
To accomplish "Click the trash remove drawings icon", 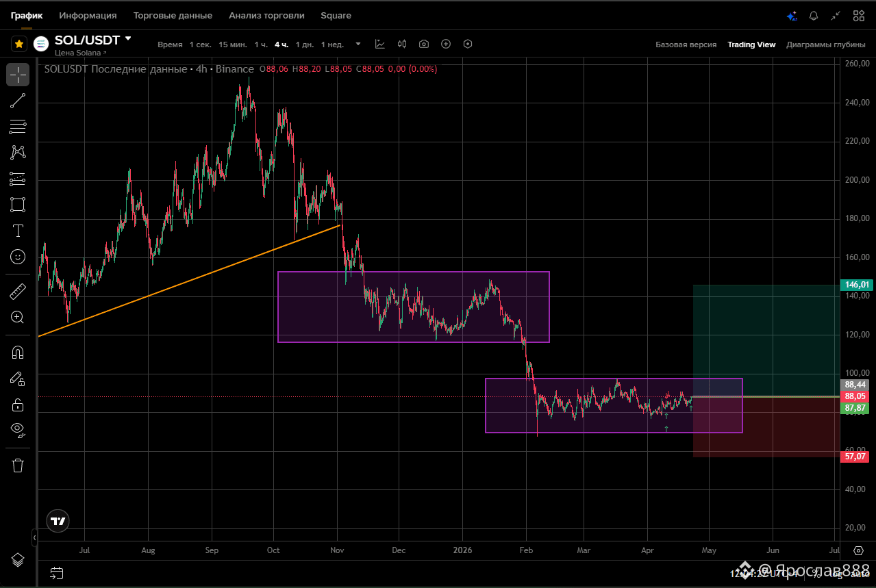I will tap(18, 465).
